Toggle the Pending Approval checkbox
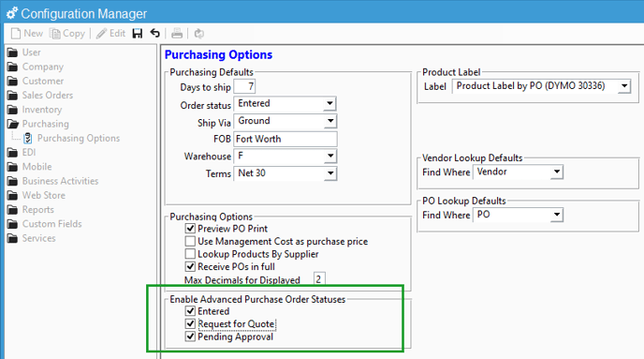Screen dimensions: 644x359 (x=190, y=337)
